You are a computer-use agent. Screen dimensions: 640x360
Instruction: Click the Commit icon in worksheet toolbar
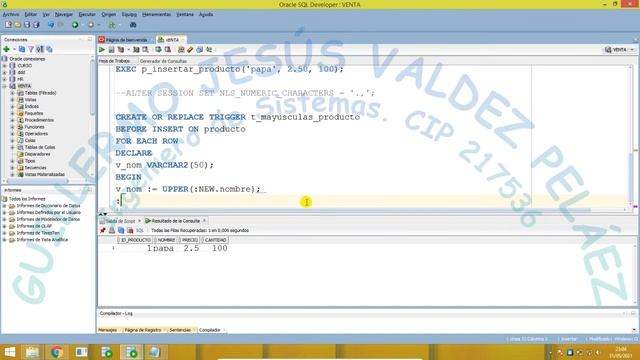[158, 50]
